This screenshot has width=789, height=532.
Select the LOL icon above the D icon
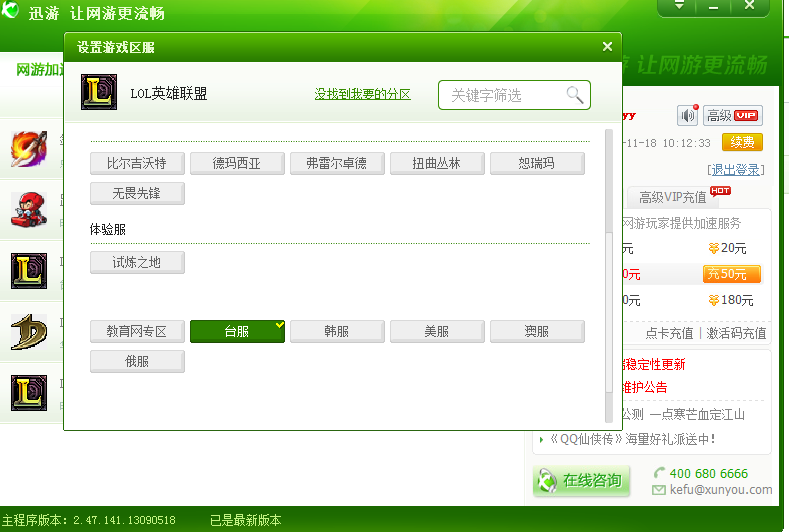29,271
